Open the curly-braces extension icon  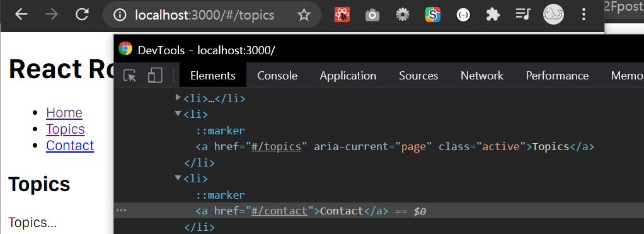click(463, 15)
